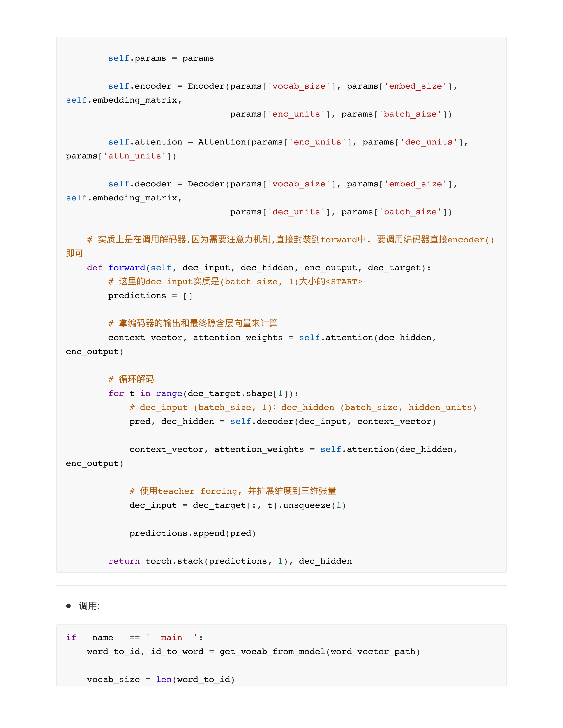Click the if __name__ == '__main__' line
Screen dimensions: 563x728
pos(134,638)
